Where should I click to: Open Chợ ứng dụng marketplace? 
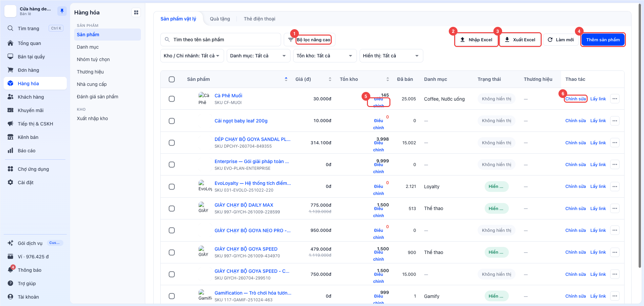[x=35, y=169]
